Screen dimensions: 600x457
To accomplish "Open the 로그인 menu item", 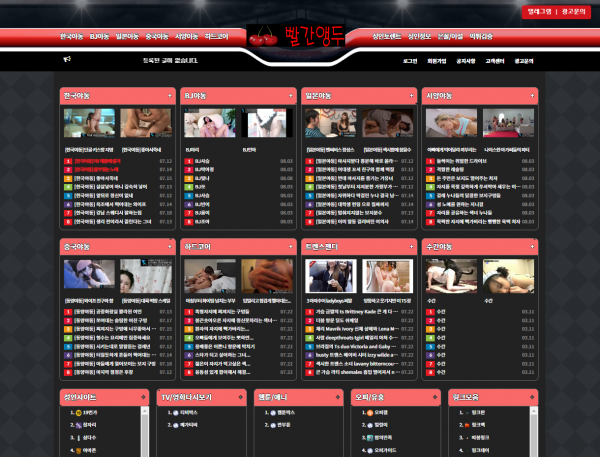I will click(x=410, y=60).
